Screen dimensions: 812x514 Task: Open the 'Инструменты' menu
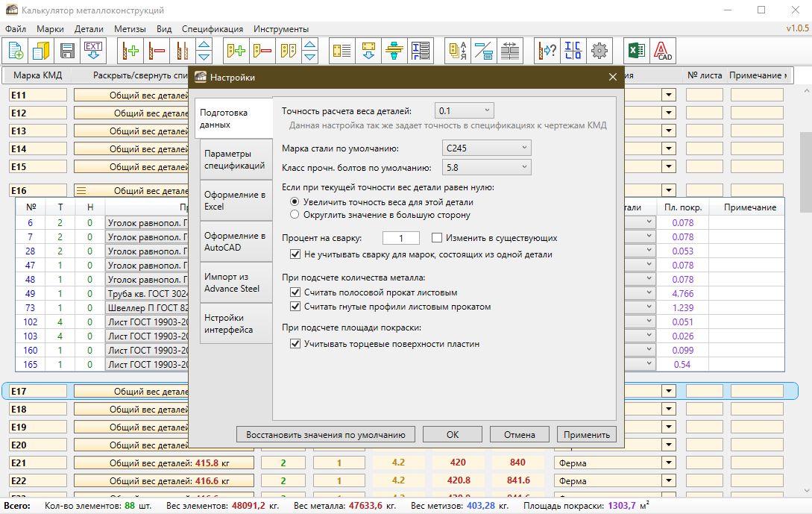[280, 29]
